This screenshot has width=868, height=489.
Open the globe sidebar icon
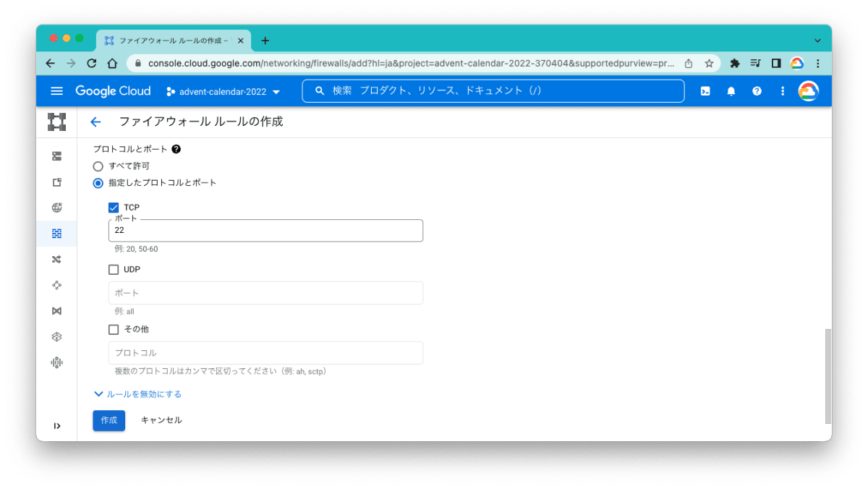[x=56, y=208]
